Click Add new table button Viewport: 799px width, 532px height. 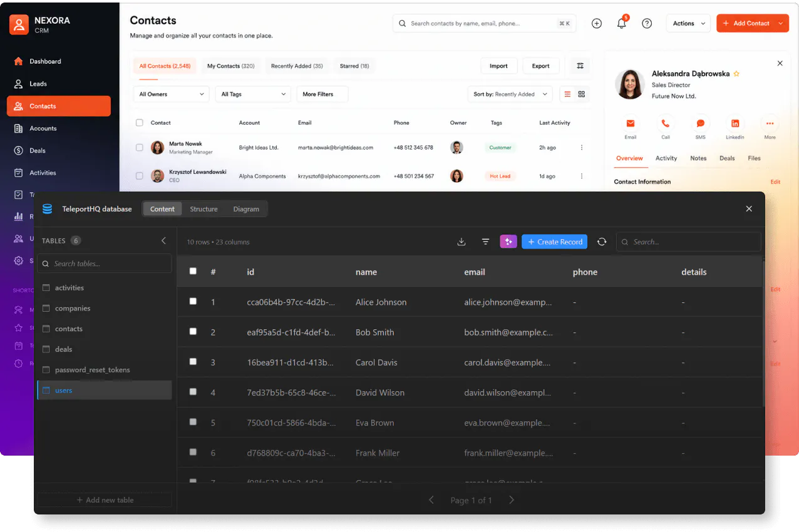tap(105, 499)
